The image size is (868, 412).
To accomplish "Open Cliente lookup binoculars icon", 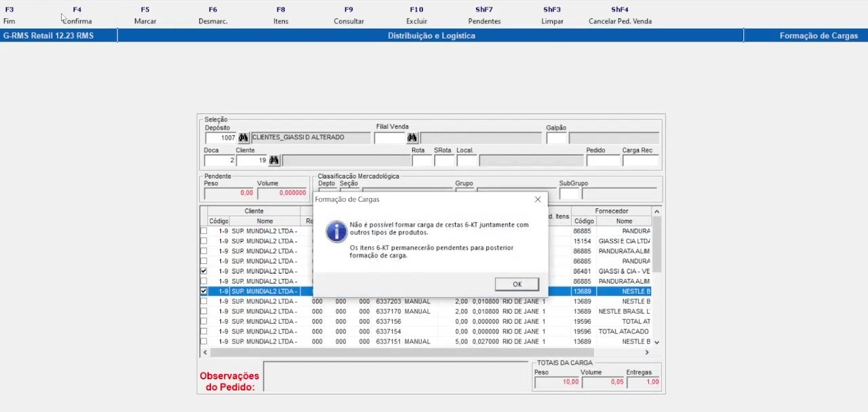I will [x=273, y=161].
